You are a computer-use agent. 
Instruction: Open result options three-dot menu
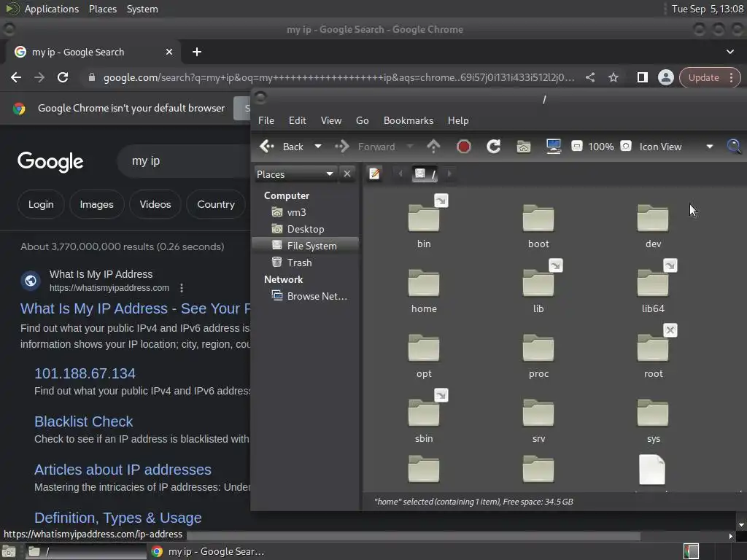point(182,287)
